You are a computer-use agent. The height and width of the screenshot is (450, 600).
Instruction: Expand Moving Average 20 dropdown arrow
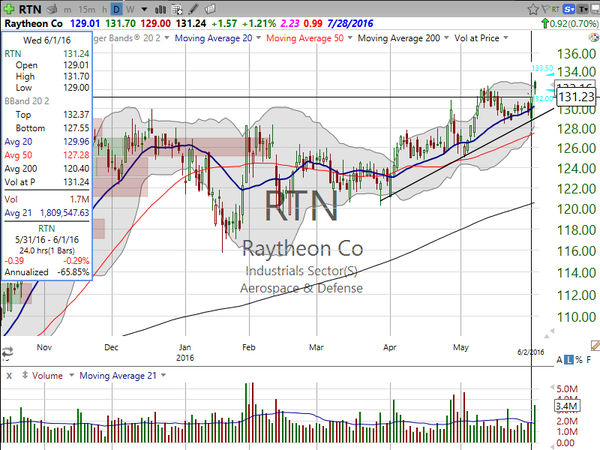coord(258,38)
